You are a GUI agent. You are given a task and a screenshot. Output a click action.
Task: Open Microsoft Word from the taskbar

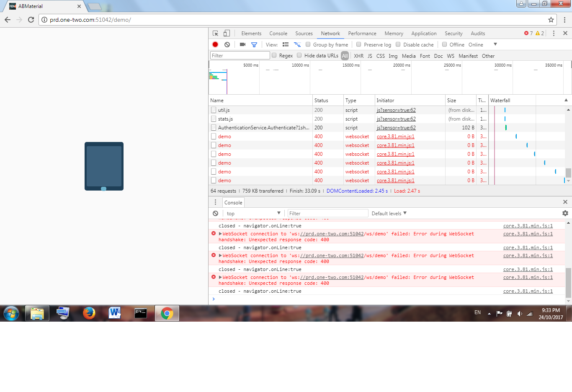pyautogui.click(x=115, y=313)
